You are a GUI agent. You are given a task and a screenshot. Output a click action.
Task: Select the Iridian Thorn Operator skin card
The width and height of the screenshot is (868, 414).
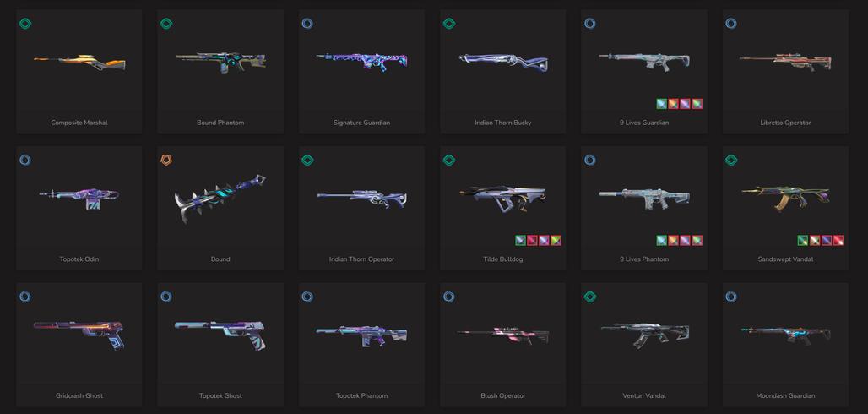tap(361, 209)
